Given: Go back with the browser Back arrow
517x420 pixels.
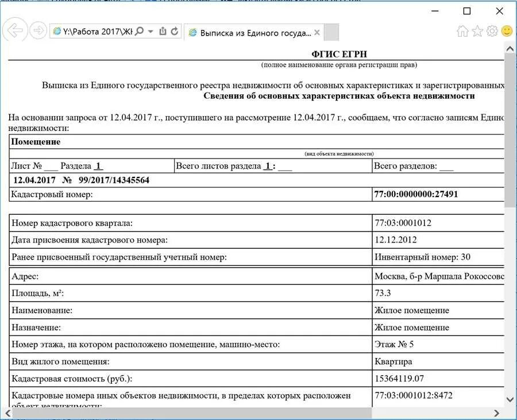Looking at the screenshot, I should coord(15,30).
